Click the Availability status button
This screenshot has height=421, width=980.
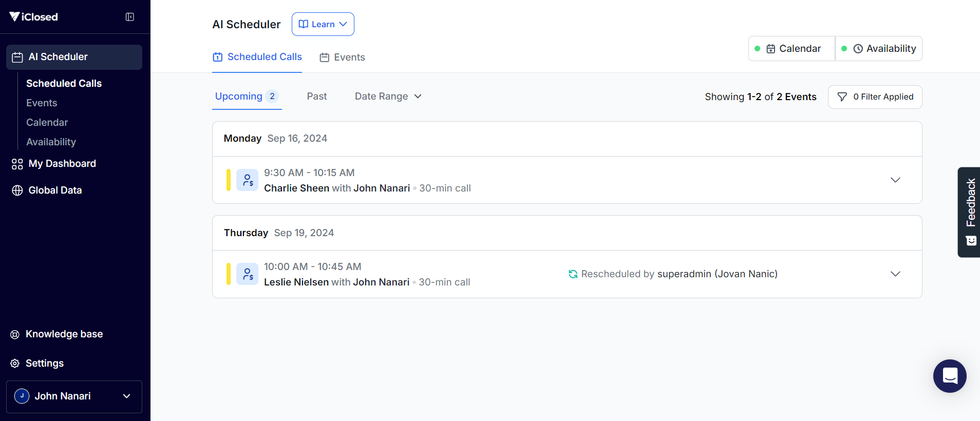tap(879, 49)
